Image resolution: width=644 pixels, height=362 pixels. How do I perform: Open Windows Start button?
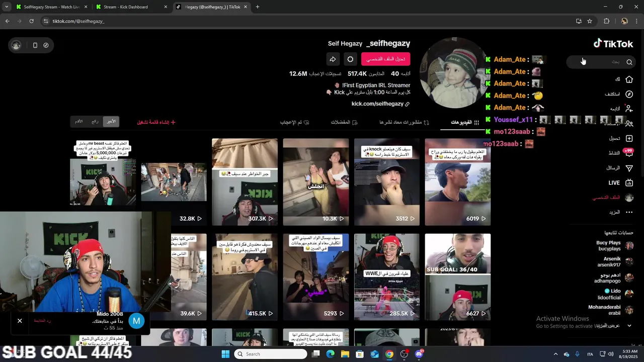coord(225,354)
